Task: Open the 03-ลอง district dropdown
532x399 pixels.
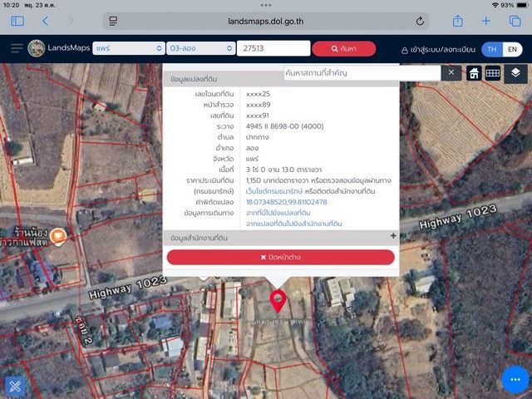Action: click(x=199, y=49)
